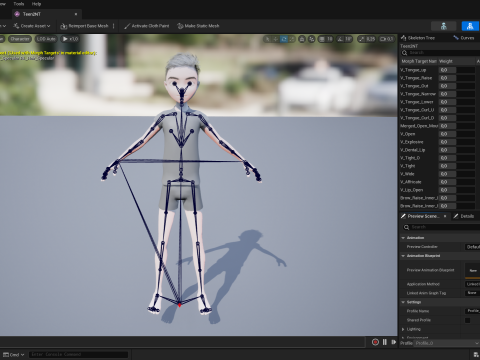Choose the Rotate viewport tool

[284, 39]
